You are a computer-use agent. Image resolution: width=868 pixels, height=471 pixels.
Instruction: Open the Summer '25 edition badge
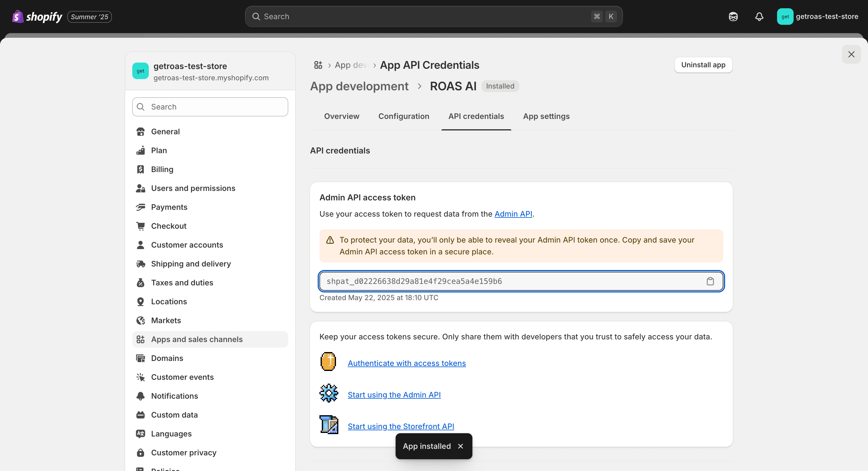(x=90, y=17)
